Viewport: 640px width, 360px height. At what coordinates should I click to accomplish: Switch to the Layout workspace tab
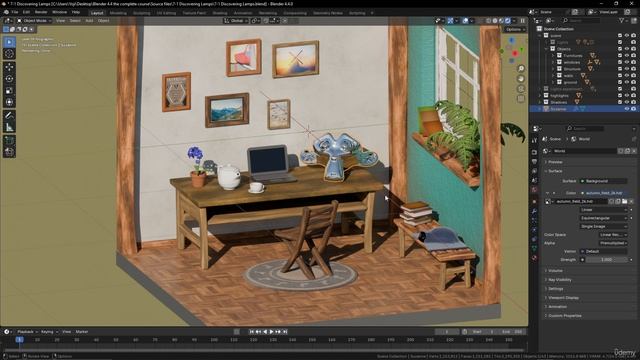pyautogui.click(x=97, y=13)
